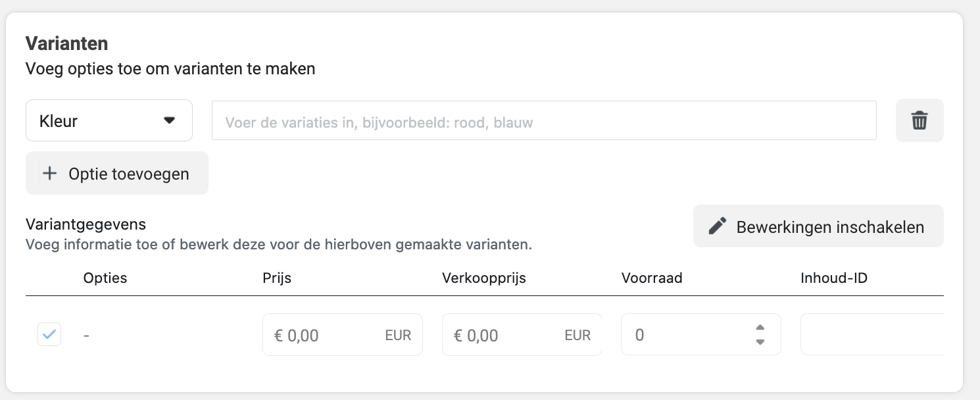This screenshot has width=980, height=400.
Task: Uncheck the variant row checkbox
Action: pos(49,335)
